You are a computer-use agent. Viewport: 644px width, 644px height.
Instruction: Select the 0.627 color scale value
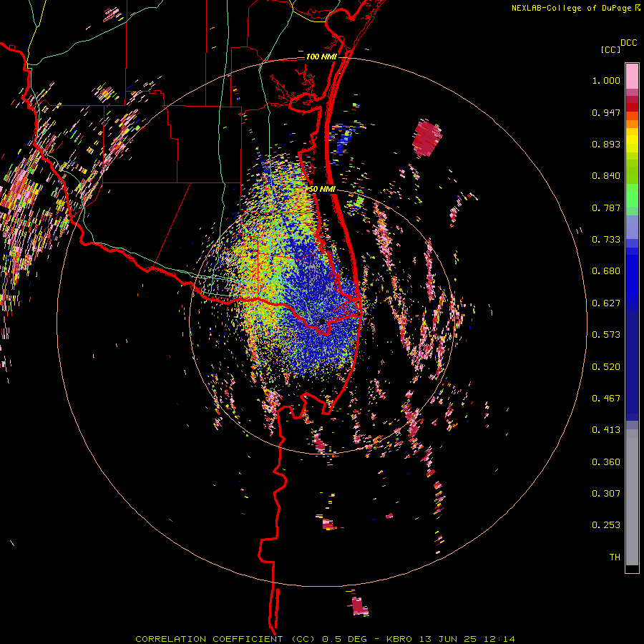tap(606, 303)
